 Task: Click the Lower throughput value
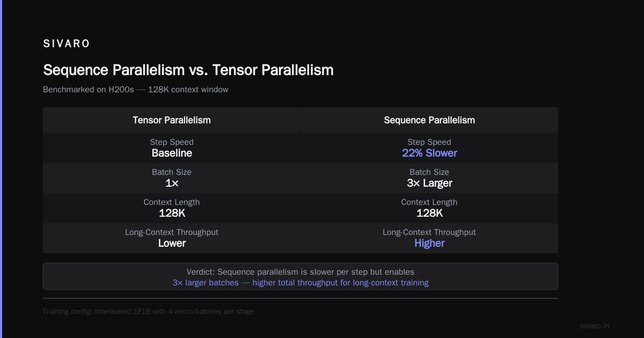[172, 244]
